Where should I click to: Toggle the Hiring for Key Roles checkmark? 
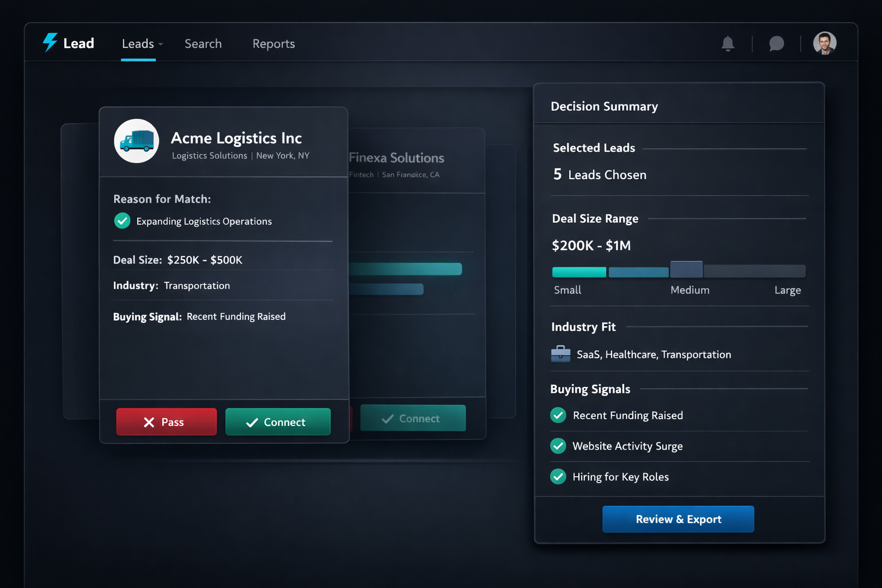click(x=558, y=476)
